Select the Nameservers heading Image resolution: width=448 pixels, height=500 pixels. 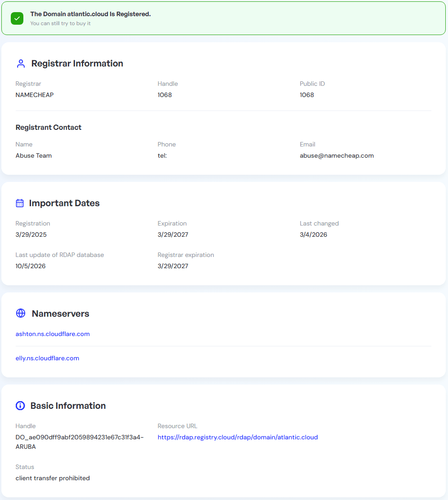61,314
